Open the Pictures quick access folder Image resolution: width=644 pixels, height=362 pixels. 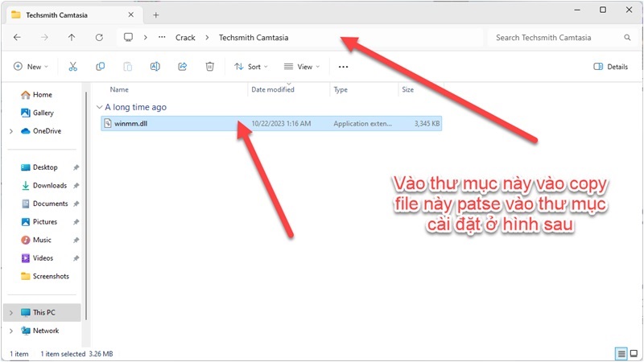point(39,222)
